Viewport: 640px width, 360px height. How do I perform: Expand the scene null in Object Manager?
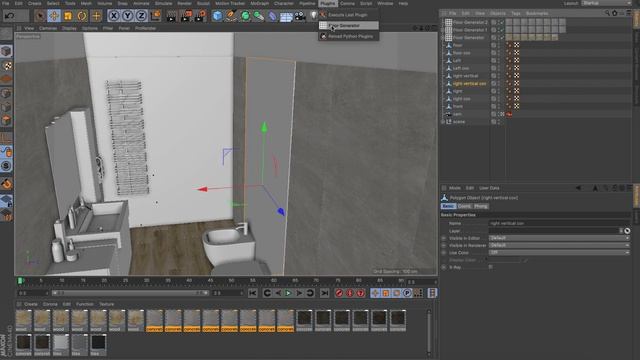(443, 122)
